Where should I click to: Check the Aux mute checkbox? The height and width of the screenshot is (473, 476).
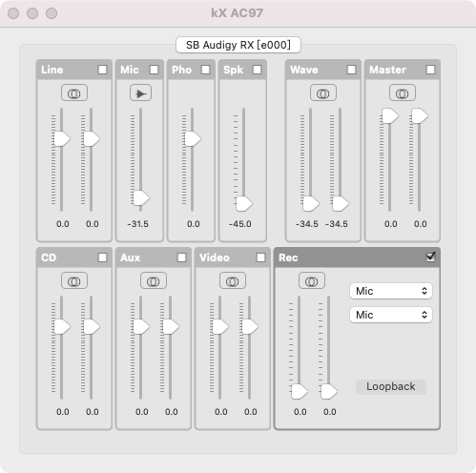(181, 257)
